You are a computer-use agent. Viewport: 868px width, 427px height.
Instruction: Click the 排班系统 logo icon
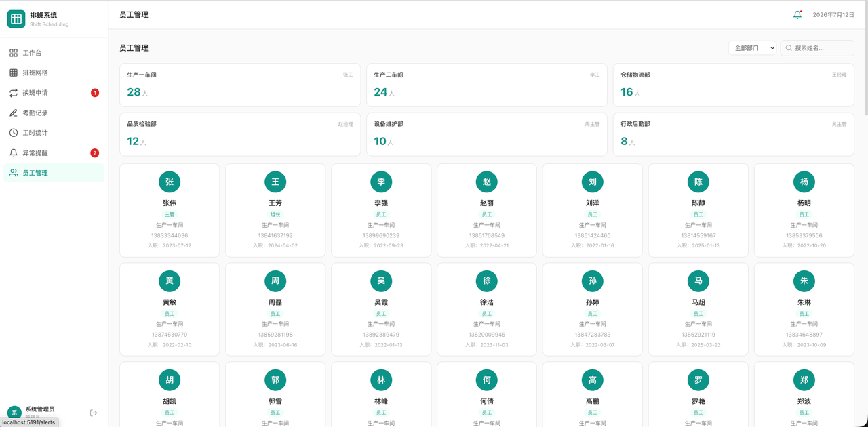[16, 19]
